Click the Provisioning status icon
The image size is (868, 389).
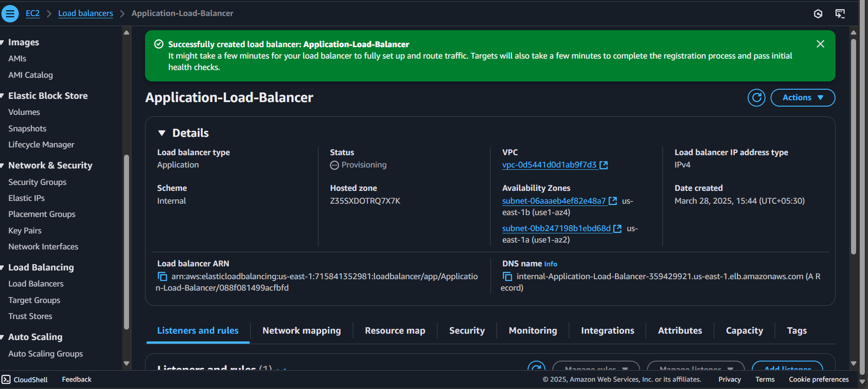pos(334,165)
